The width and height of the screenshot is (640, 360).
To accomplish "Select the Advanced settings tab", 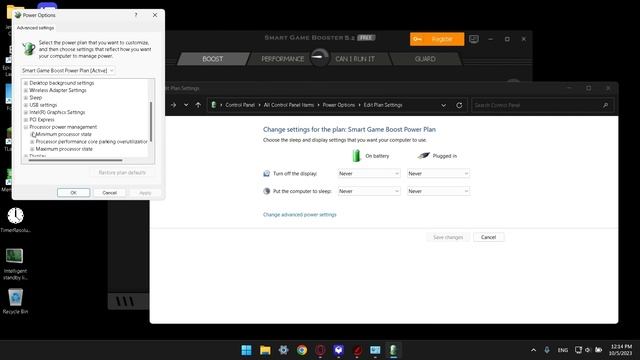I will click(x=35, y=28).
